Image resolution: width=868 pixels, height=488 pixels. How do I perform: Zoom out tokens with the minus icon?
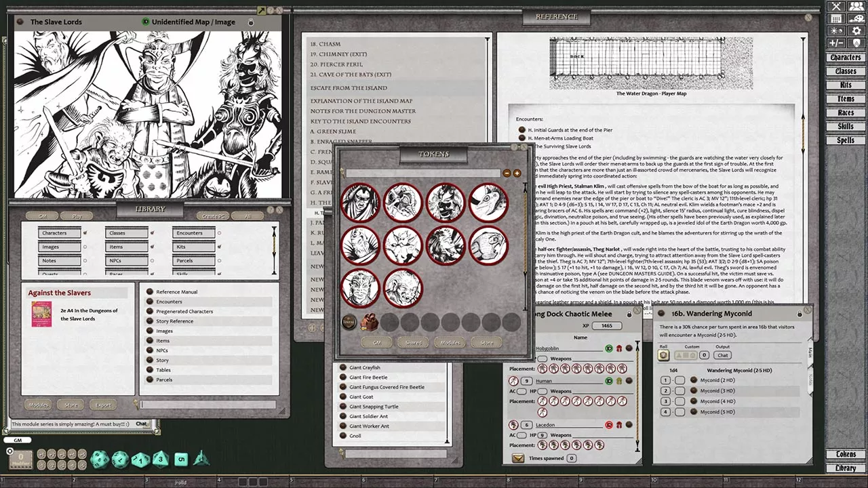507,174
